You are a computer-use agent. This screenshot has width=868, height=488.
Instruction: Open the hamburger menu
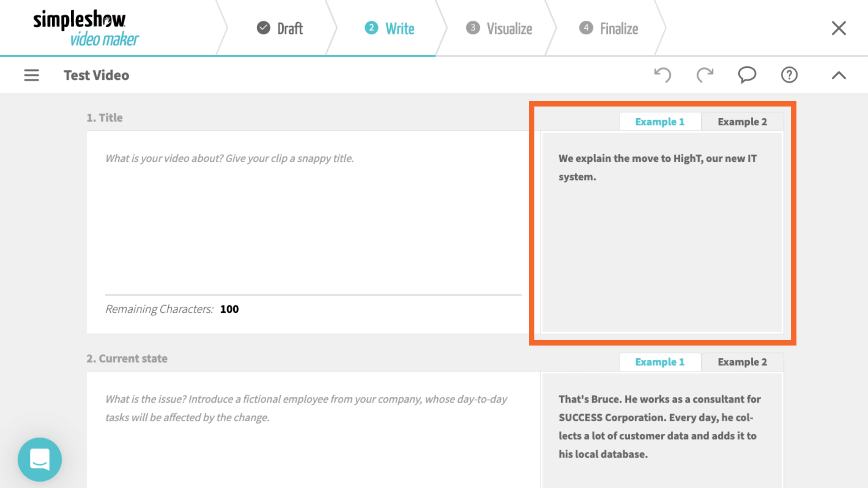tap(31, 75)
